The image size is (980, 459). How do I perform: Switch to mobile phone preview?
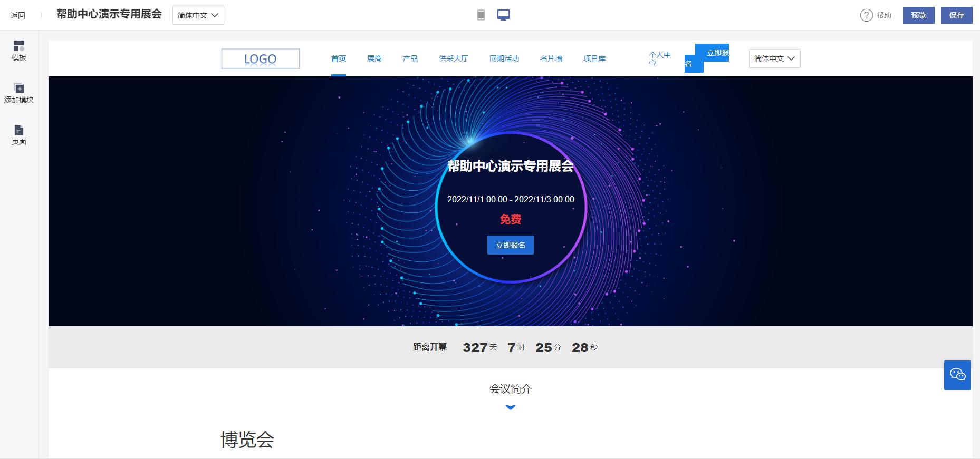(x=481, y=15)
